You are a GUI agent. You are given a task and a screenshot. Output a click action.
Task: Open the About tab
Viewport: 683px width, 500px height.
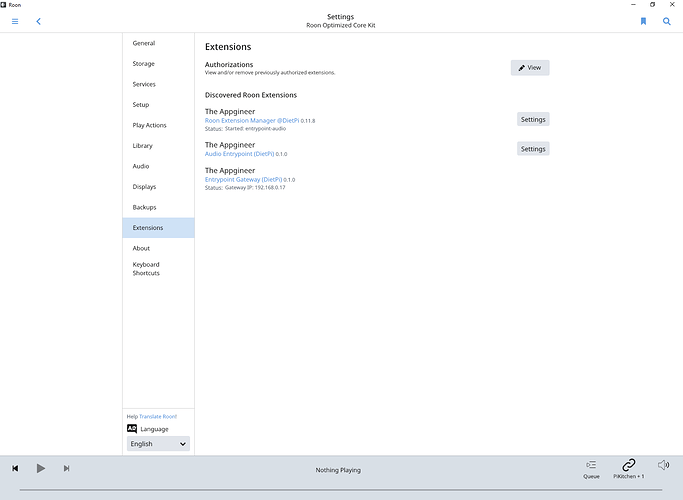click(158, 248)
